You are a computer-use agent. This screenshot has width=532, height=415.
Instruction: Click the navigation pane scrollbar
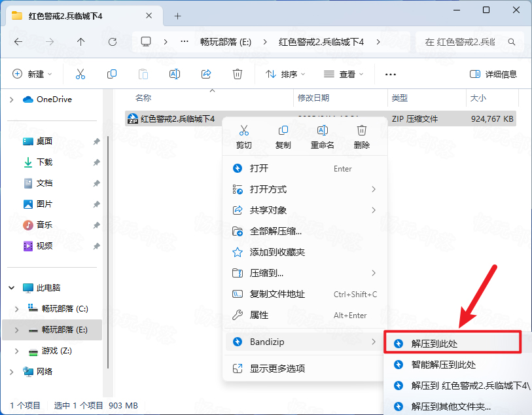pyautogui.click(x=108, y=252)
